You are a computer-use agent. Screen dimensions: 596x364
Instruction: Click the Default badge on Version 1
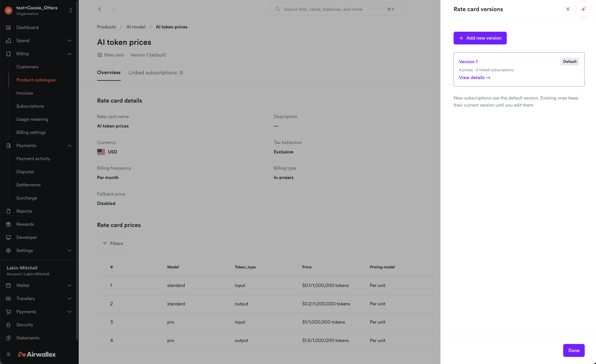570,61
